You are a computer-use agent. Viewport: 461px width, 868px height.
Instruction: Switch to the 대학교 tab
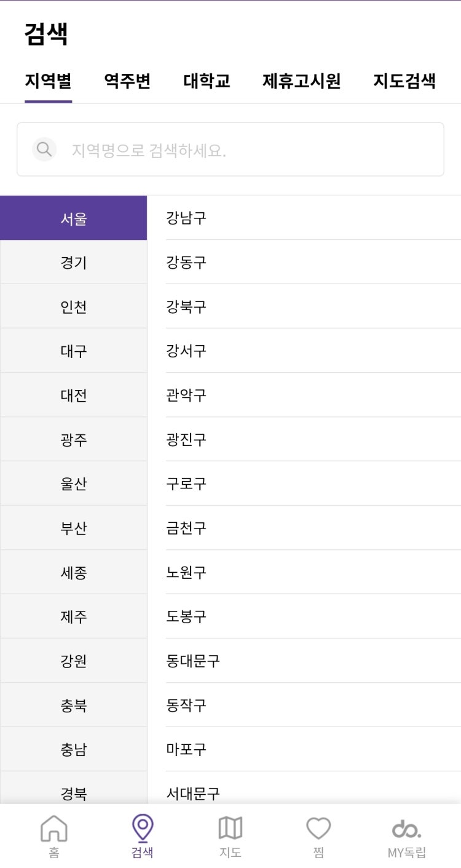[x=207, y=81]
